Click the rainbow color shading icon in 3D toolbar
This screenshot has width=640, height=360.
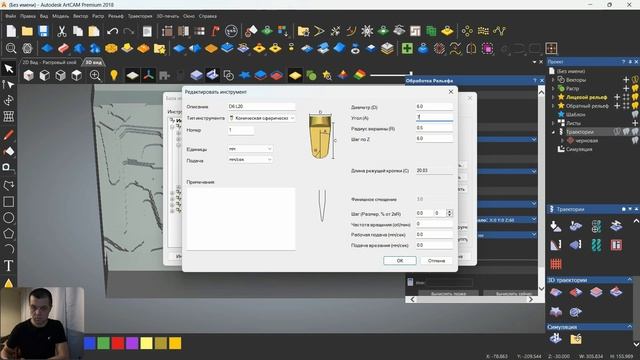click(360, 75)
